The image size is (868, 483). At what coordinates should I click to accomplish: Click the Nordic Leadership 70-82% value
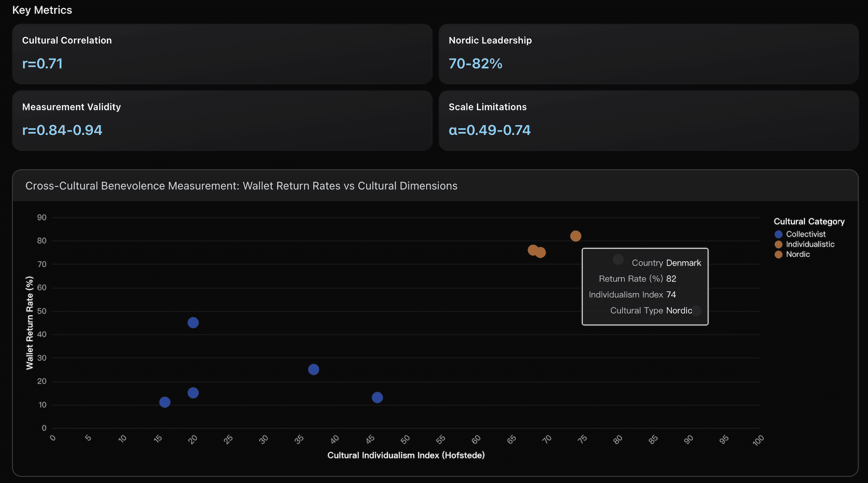pyautogui.click(x=475, y=63)
